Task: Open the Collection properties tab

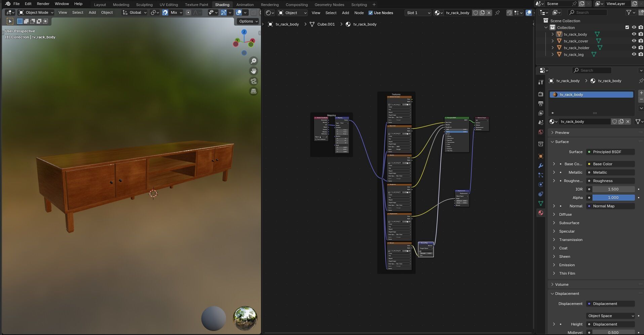Action: coord(541,144)
